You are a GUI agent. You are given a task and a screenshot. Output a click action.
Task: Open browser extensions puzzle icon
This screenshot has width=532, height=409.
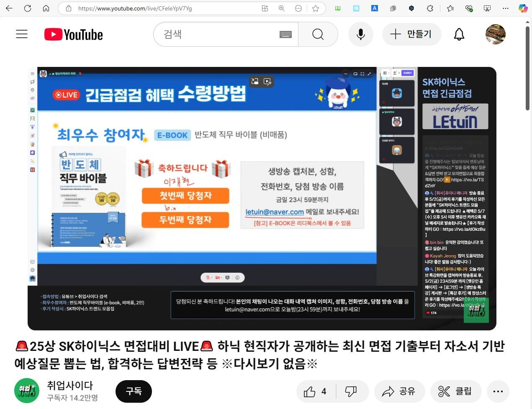coord(430,8)
